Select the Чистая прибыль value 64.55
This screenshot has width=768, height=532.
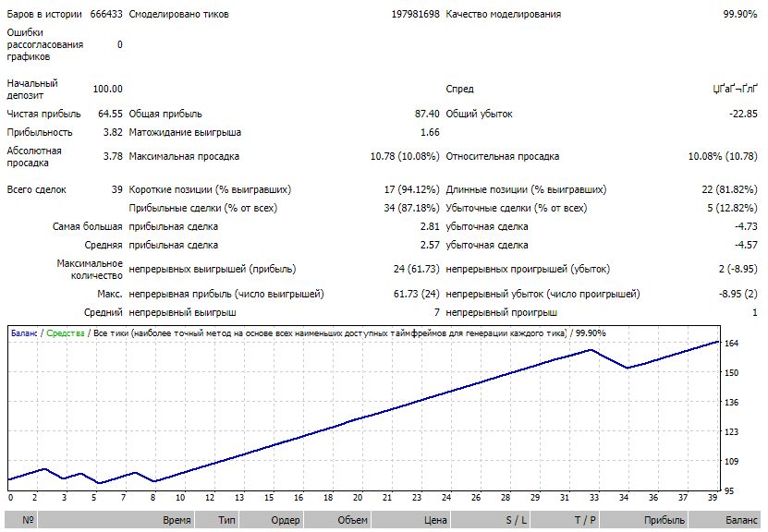point(110,114)
